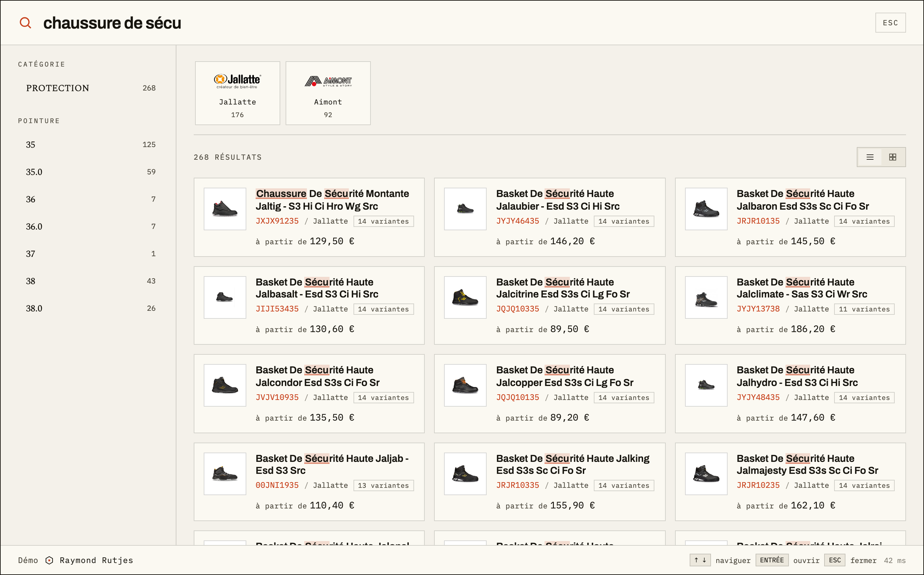Click reference code JYJY13738
Image resolution: width=924 pixels, height=575 pixels.
pyautogui.click(x=758, y=309)
